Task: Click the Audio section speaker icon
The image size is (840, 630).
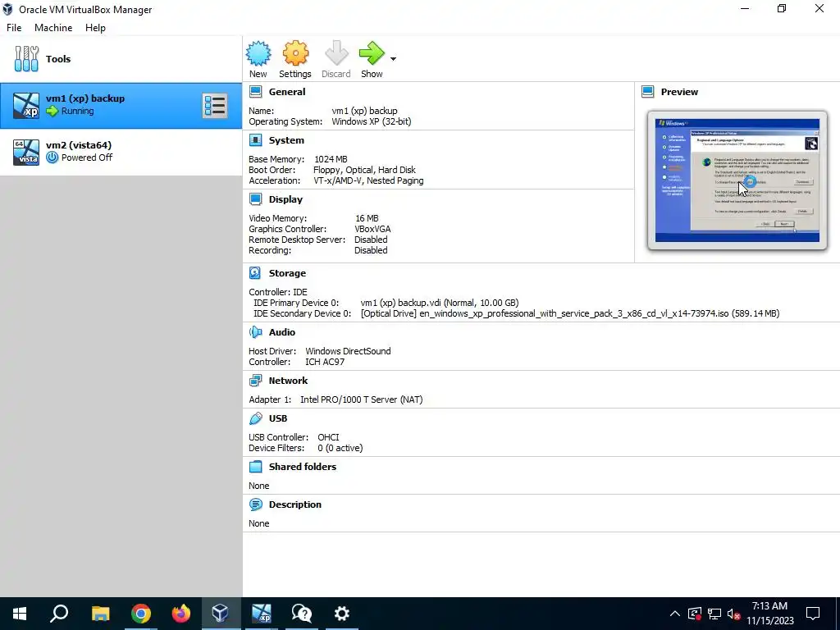Action: tap(256, 332)
